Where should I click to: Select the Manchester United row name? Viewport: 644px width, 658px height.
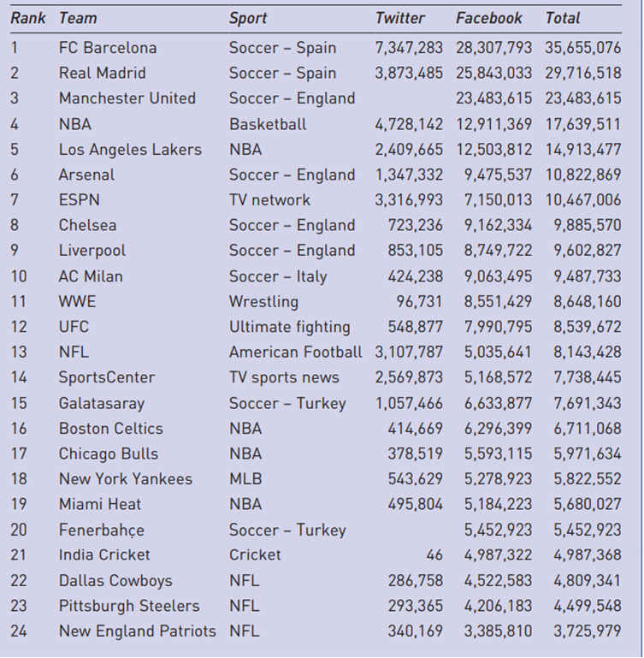point(127,98)
